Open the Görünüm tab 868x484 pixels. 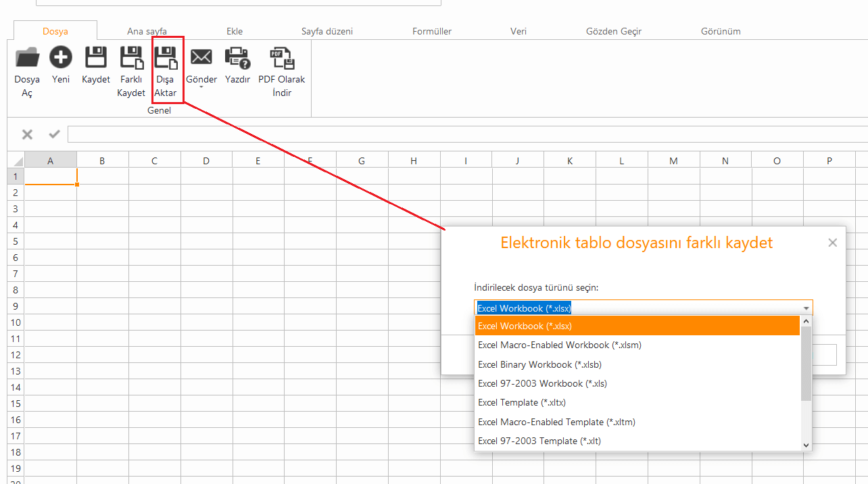tap(721, 31)
